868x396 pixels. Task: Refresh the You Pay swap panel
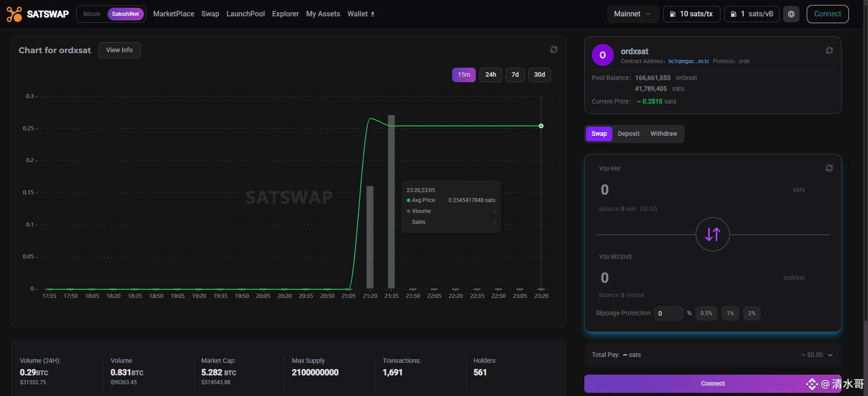tap(829, 168)
